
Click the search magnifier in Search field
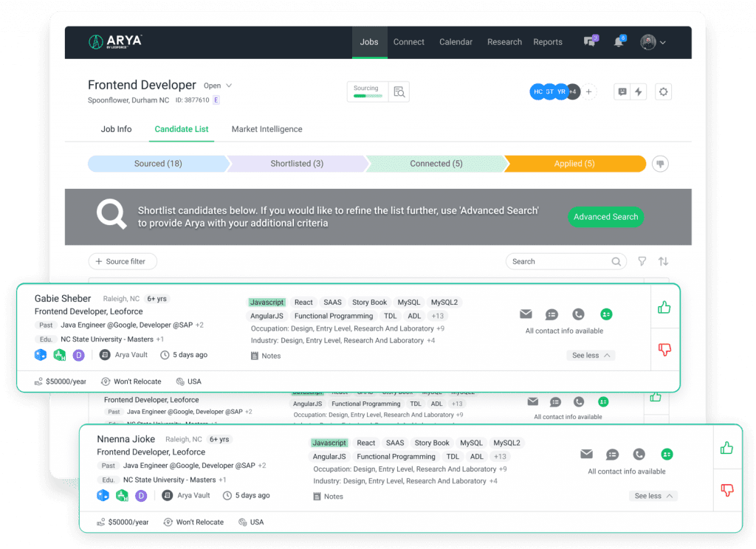click(616, 261)
